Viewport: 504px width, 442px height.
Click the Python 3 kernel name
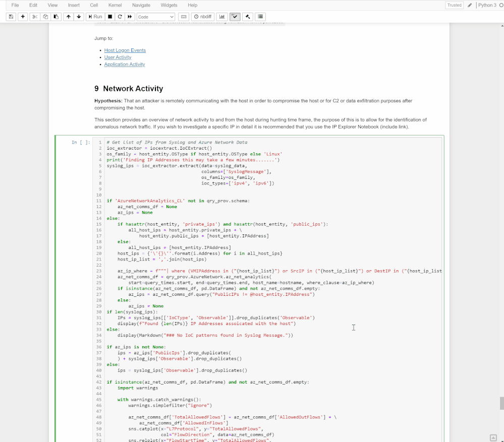(x=487, y=5)
